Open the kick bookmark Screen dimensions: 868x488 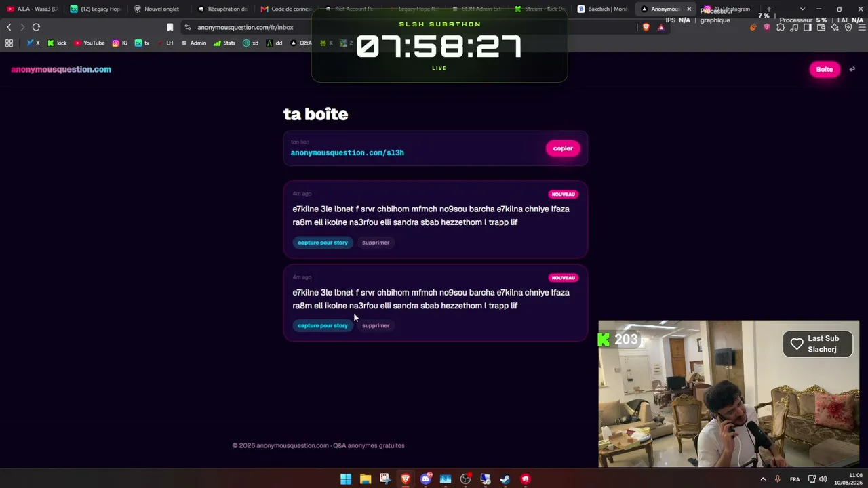click(x=57, y=43)
